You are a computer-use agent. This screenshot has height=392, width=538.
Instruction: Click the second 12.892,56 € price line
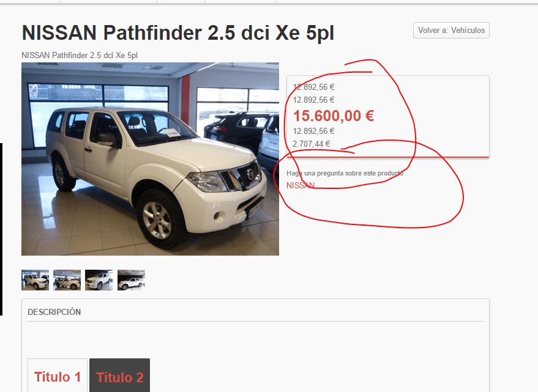point(313,100)
